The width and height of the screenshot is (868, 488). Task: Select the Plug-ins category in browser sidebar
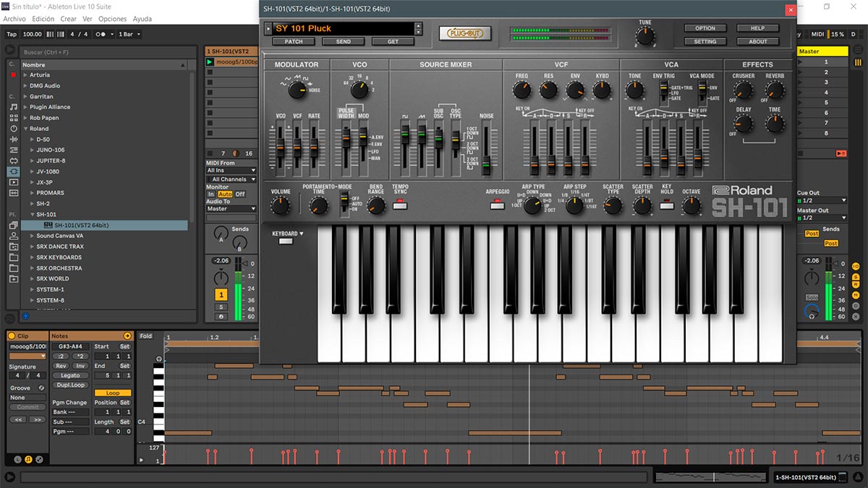[x=13, y=171]
